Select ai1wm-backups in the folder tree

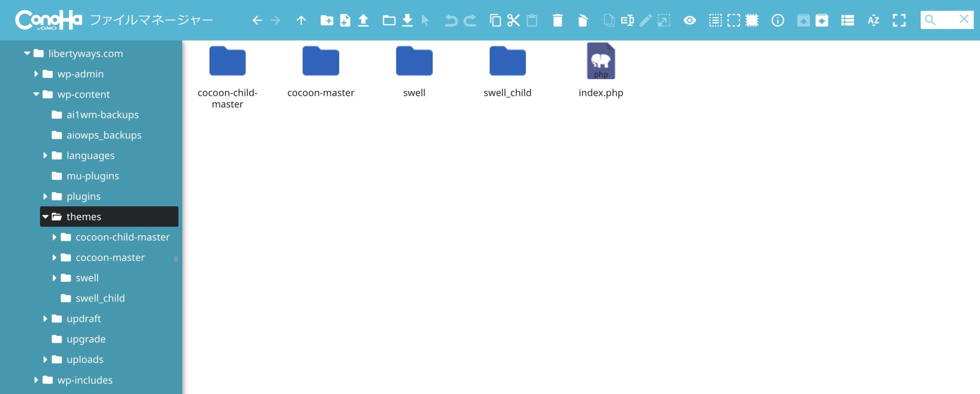(102, 115)
